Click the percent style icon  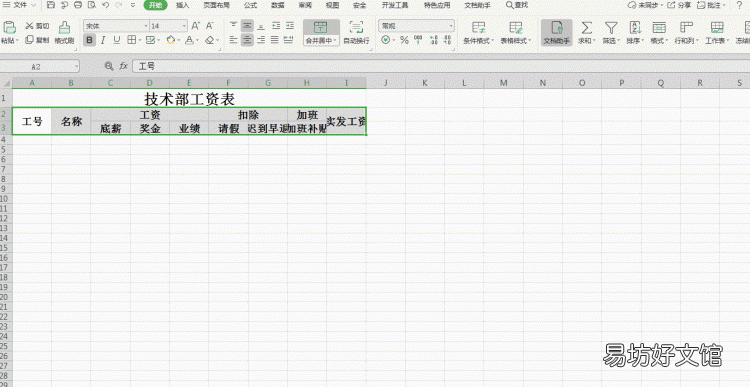pos(404,40)
